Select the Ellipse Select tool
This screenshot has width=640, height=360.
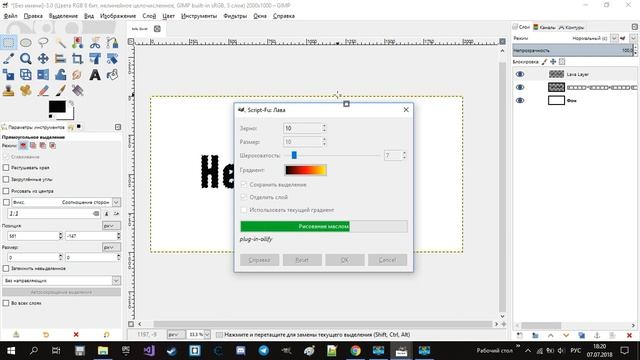[26, 42]
